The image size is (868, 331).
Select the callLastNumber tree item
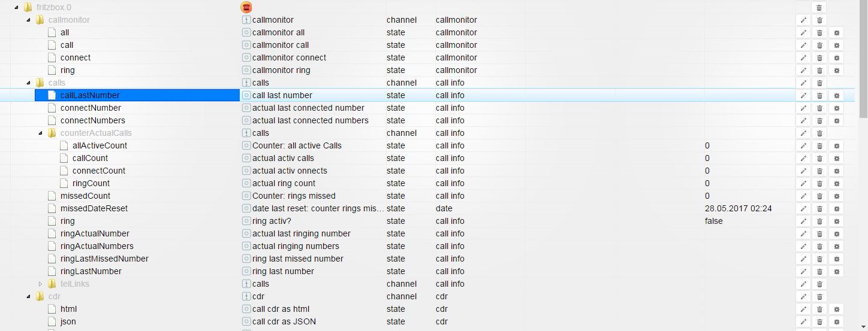coord(90,95)
